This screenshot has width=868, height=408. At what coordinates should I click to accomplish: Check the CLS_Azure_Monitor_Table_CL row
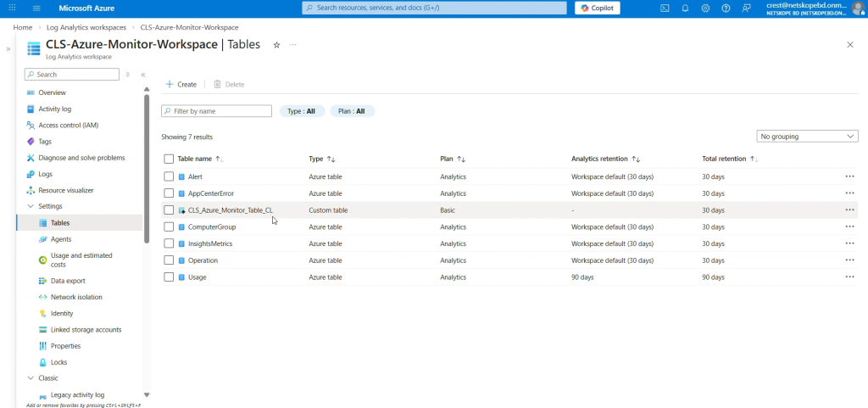[x=169, y=210]
